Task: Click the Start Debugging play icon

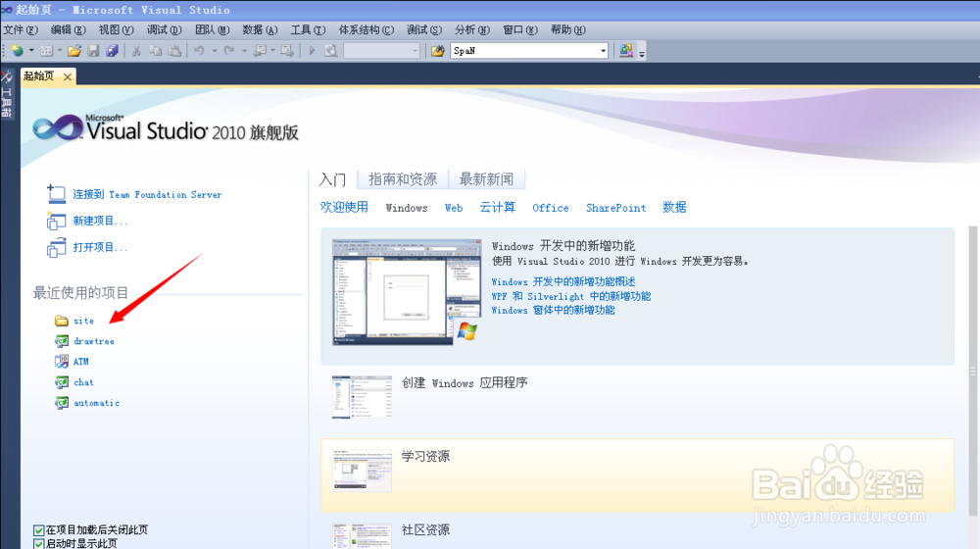Action: [x=312, y=51]
